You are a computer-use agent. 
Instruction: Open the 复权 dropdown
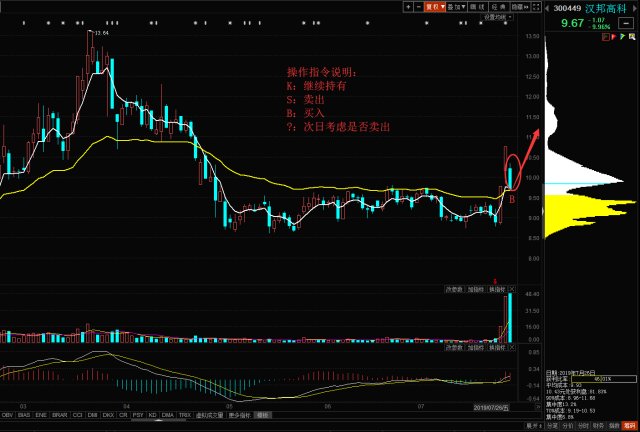[435, 7]
